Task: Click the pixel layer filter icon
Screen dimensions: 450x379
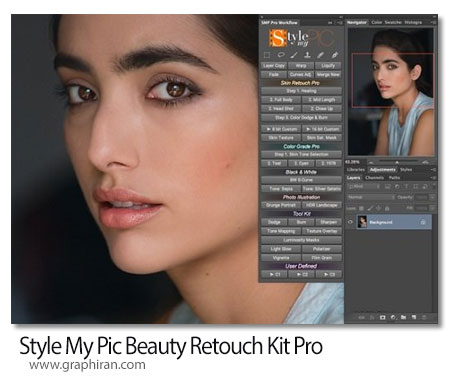Action: click(388, 187)
